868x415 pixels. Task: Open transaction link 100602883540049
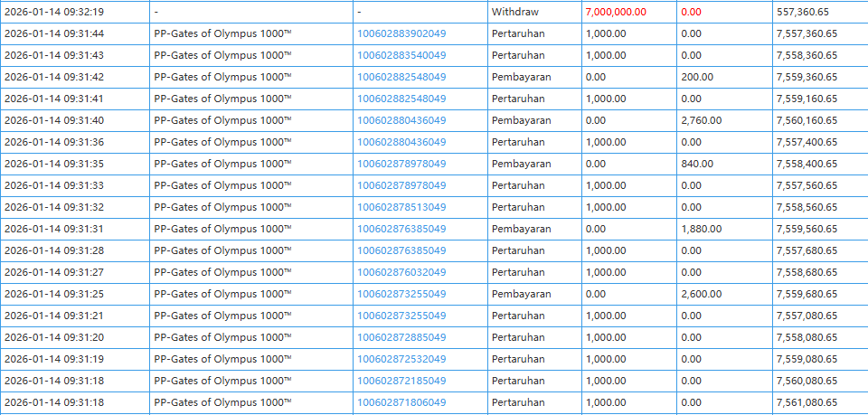point(401,55)
